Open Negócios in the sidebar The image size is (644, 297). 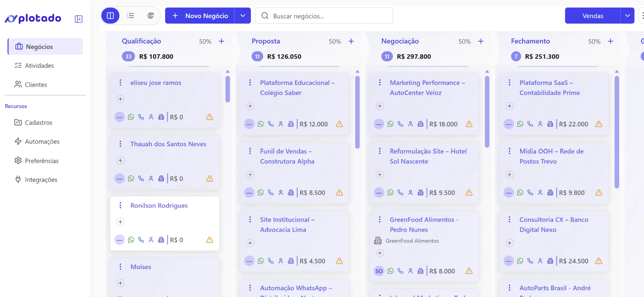point(45,47)
